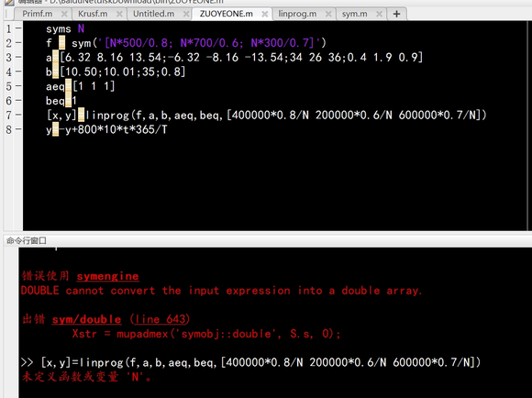Click the Xstr = mupadmex error line
Screen dimensions: 532x398
coord(206,334)
